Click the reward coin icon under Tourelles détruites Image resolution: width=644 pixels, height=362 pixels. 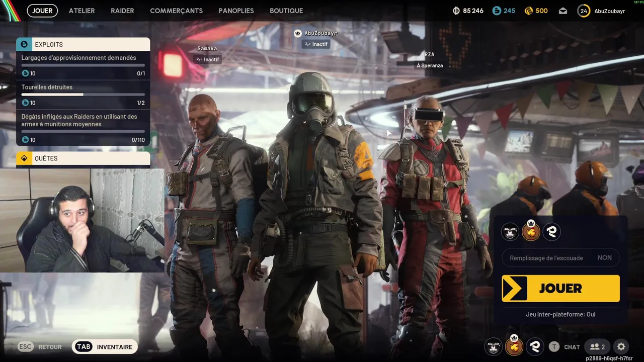click(25, 103)
